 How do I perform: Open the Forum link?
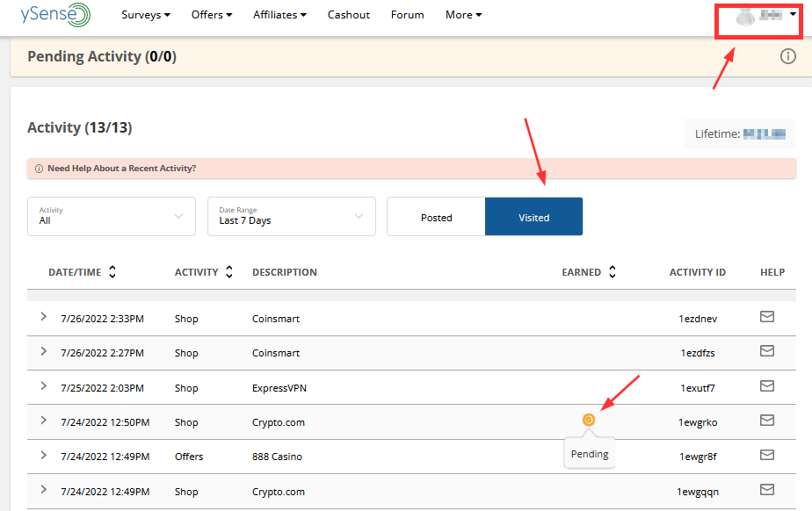pyautogui.click(x=407, y=15)
